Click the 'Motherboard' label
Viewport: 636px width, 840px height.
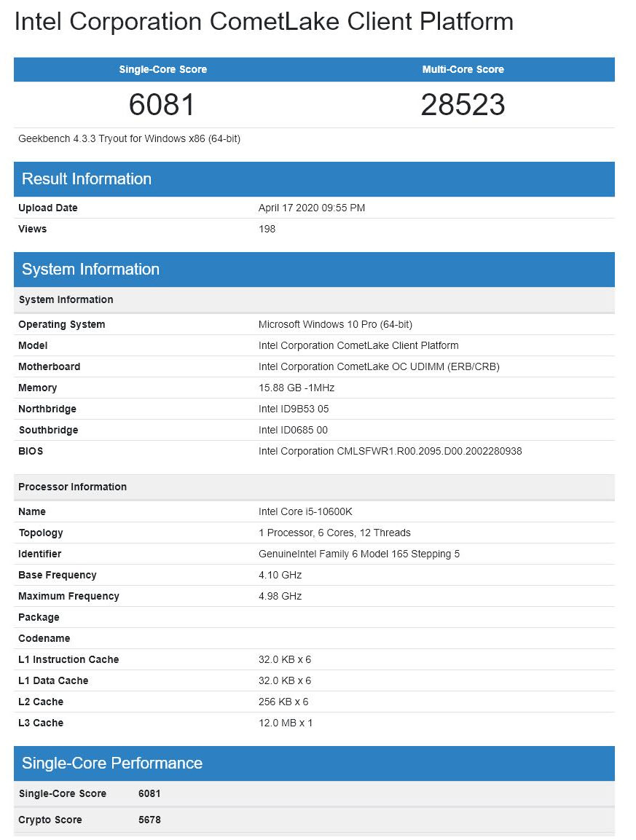coord(50,367)
